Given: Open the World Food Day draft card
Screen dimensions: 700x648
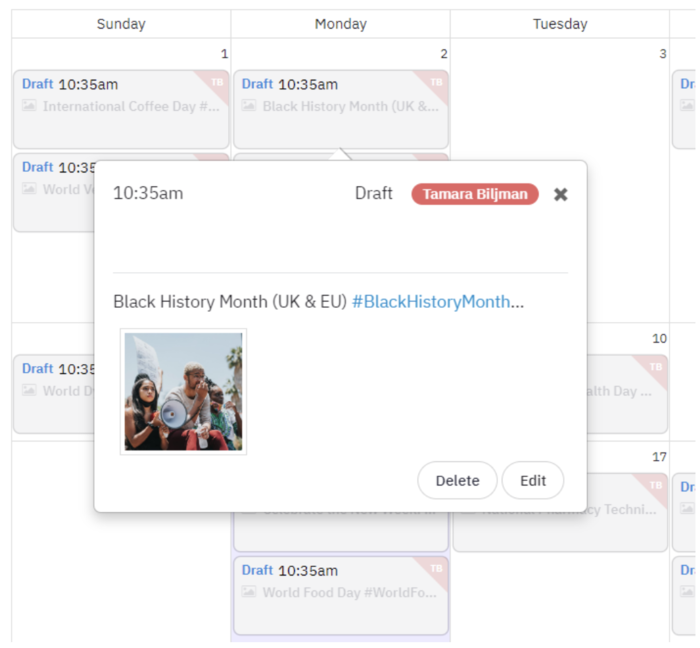Looking at the screenshot, I should (341, 595).
